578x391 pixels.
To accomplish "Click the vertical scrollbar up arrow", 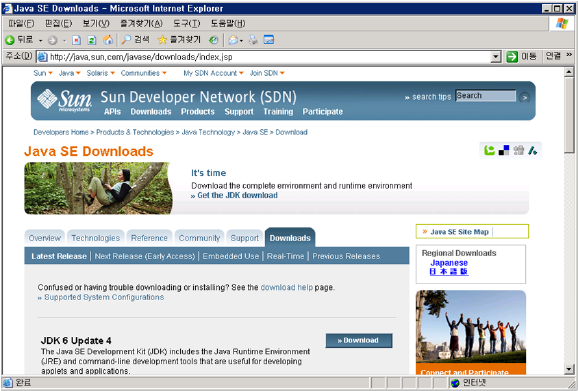I will pyautogui.click(x=569, y=72).
